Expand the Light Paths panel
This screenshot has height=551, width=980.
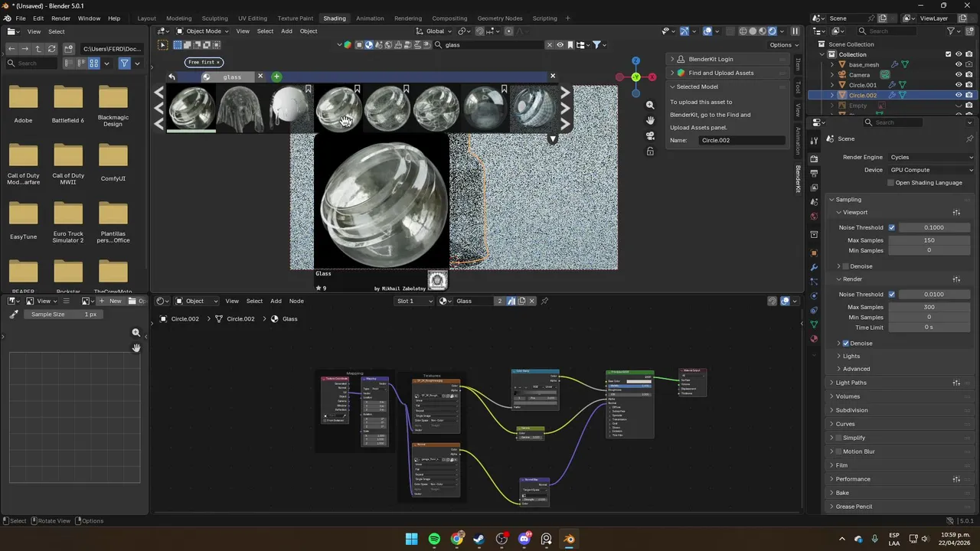click(x=851, y=383)
